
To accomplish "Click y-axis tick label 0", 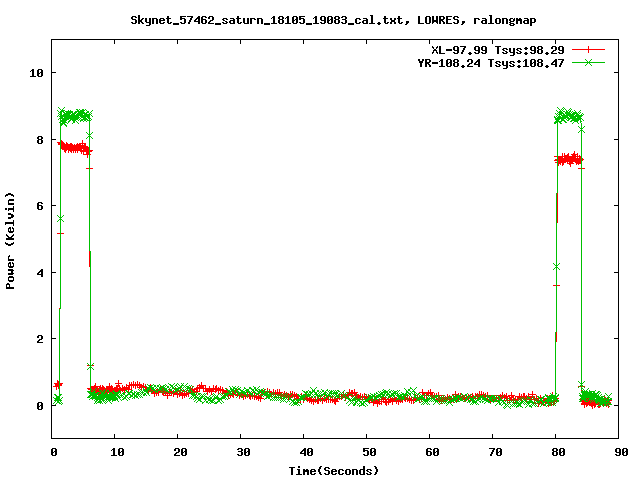I will pos(40,406).
